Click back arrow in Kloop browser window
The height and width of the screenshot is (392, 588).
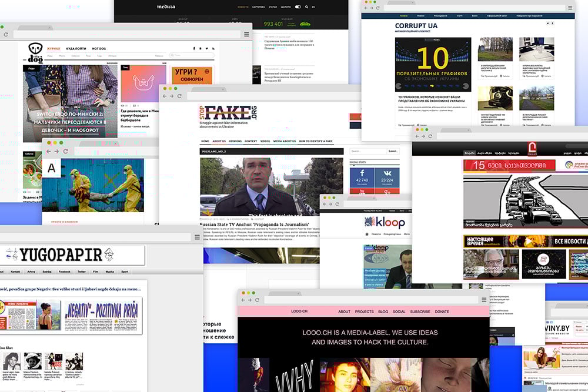point(325,205)
